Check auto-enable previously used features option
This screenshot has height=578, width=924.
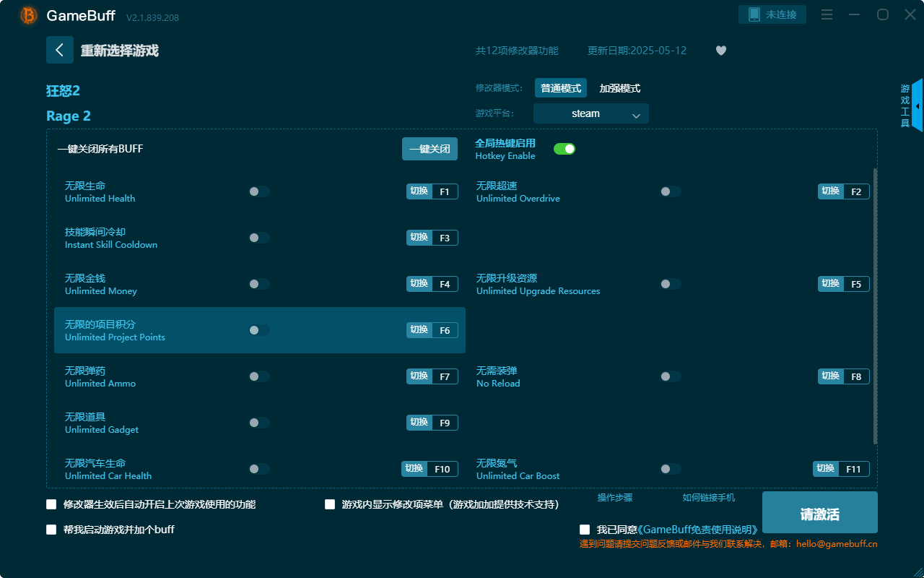tap(51, 504)
